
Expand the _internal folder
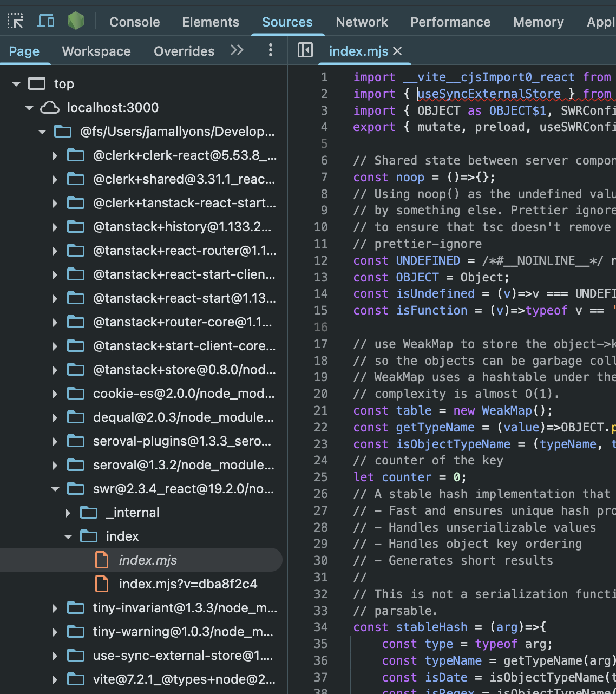click(x=68, y=513)
